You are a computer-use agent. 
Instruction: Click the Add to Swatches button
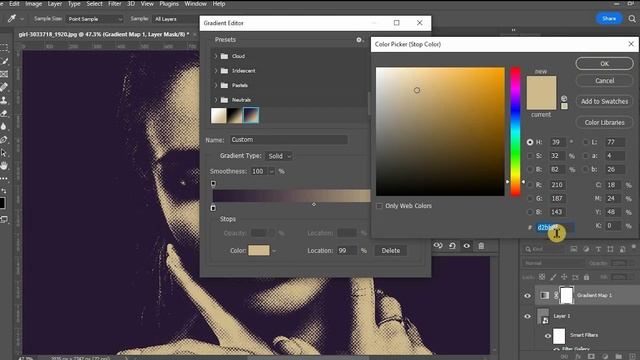604,101
